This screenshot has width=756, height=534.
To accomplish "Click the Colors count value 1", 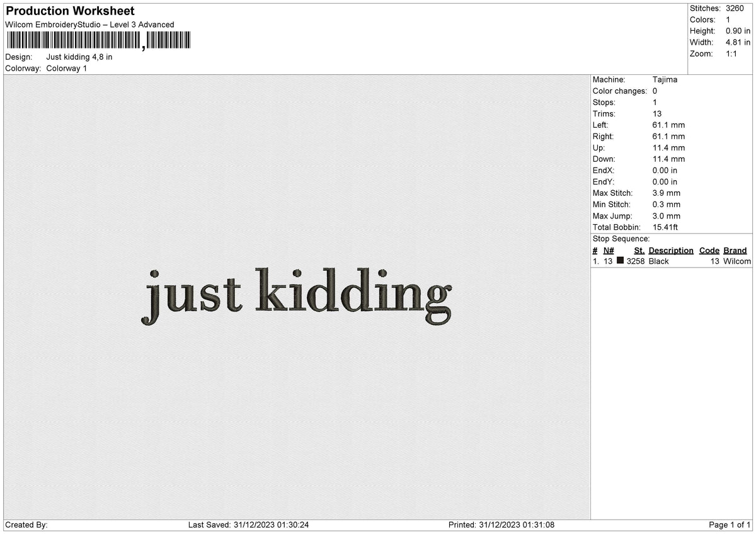I will click(x=728, y=20).
